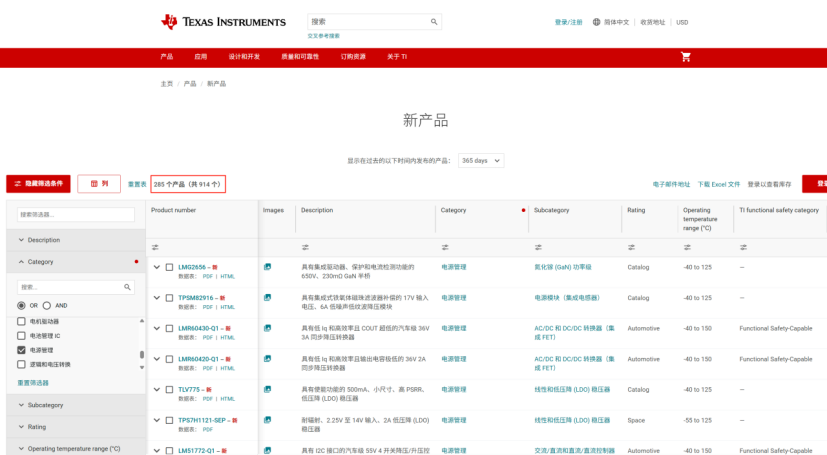Open image icon for LMG2656 row
Viewport: 827px width, 455px height.
[267, 267]
